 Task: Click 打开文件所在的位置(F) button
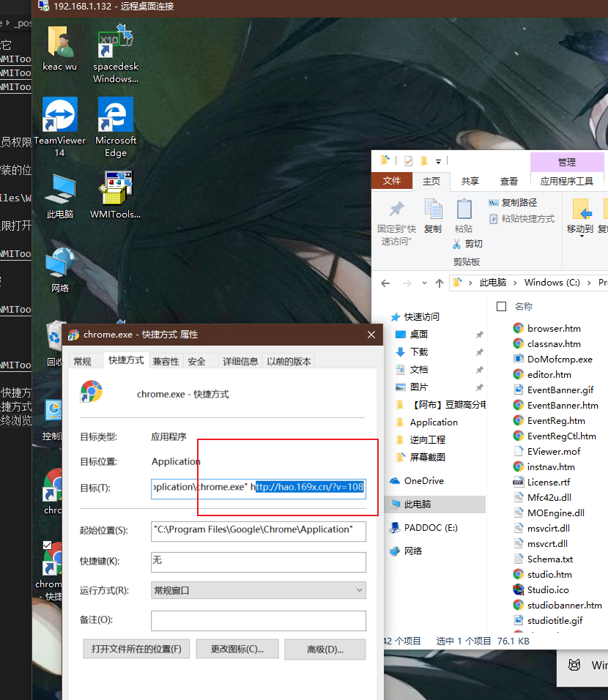[136, 649]
